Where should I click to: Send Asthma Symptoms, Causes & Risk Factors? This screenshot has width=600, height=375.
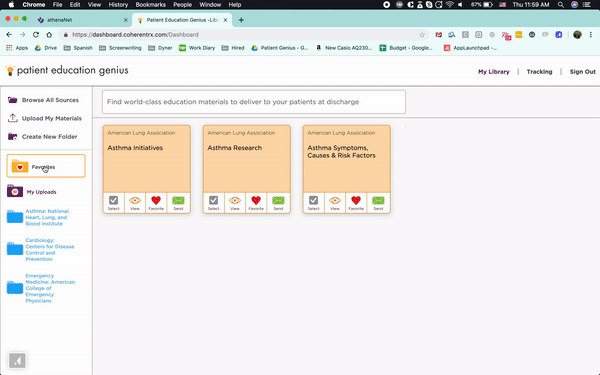tap(378, 203)
